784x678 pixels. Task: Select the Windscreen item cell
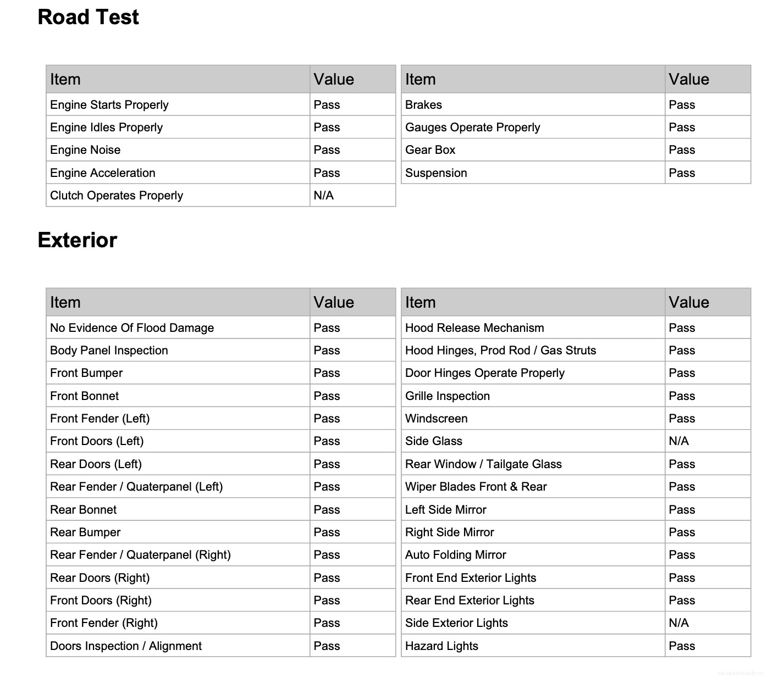coord(436,419)
